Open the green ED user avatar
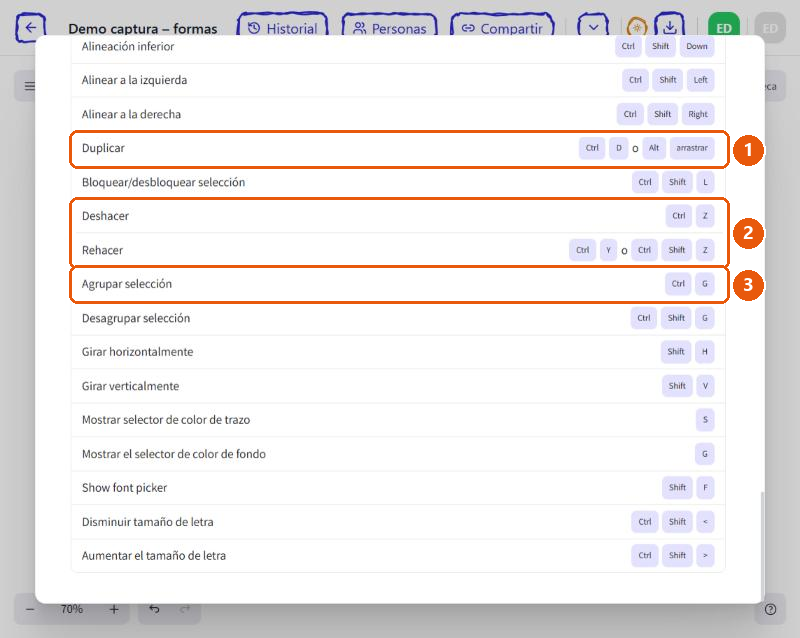 723,28
